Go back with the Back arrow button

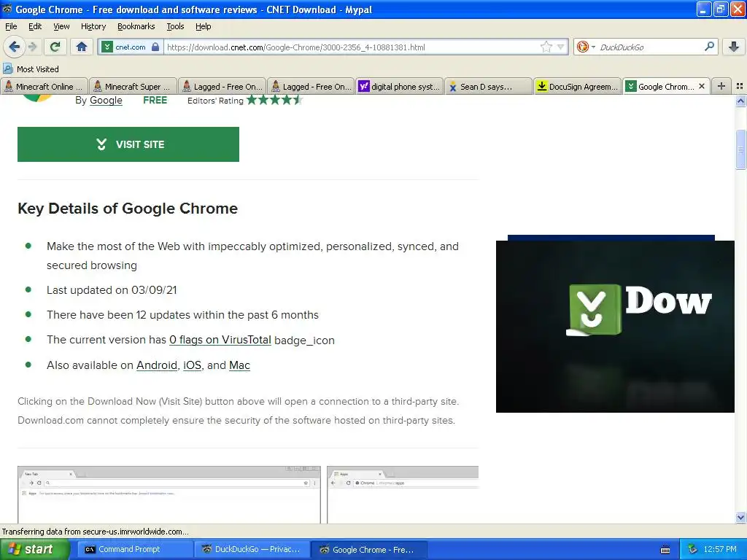15,47
